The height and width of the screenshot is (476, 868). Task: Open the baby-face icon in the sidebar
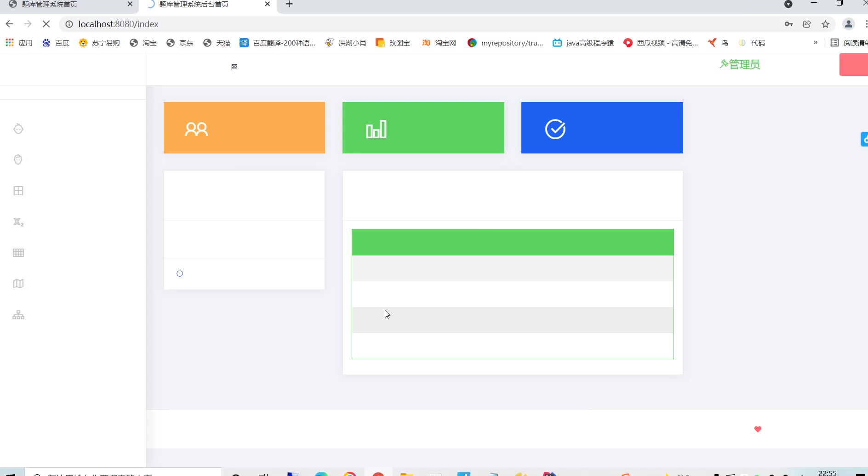[18, 129]
